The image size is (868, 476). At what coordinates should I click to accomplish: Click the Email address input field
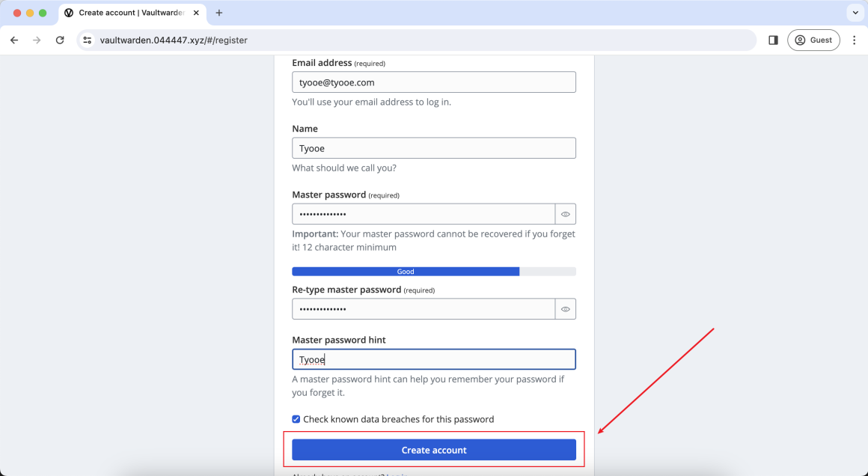click(433, 82)
